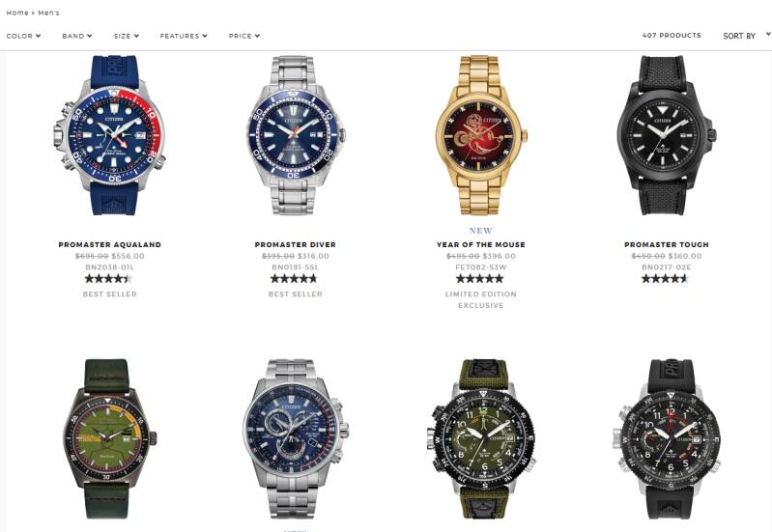Open the Sort By dropdown
The image size is (772, 532).
tap(747, 36)
